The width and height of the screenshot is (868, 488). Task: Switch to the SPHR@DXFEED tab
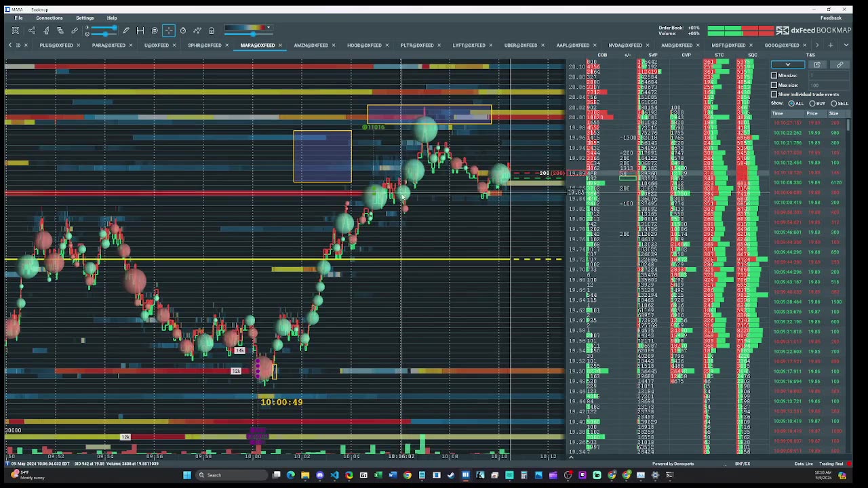point(205,45)
